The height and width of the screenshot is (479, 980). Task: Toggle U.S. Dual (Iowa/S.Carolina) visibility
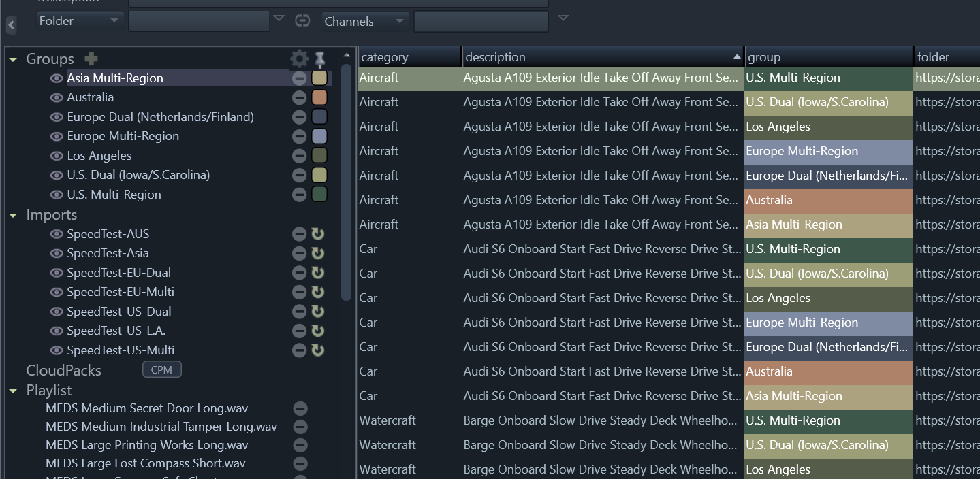pyautogui.click(x=57, y=175)
